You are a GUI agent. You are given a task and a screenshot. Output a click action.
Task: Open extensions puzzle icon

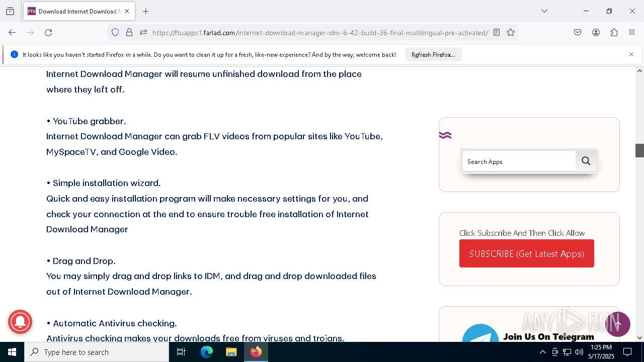614,33
